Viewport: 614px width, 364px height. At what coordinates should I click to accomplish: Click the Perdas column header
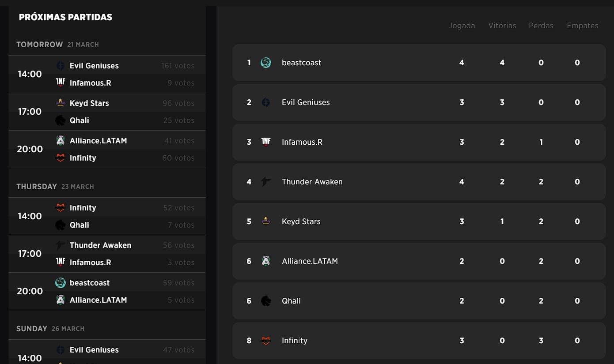(x=541, y=26)
